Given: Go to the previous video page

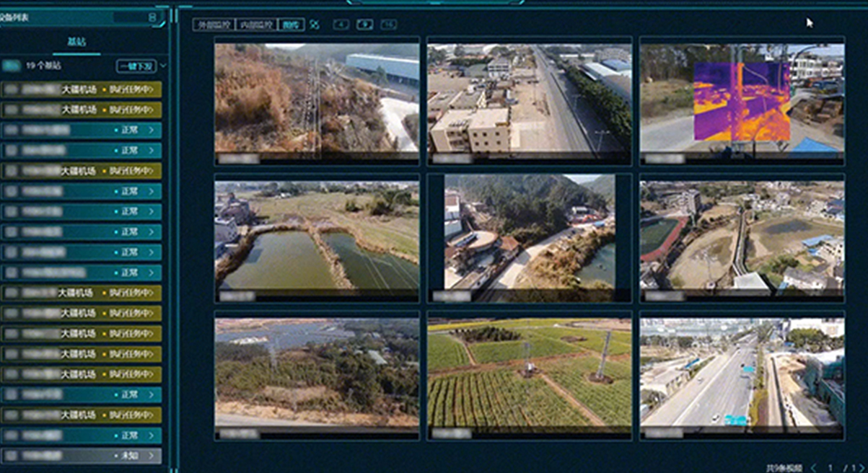Looking at the screenshot, I should coord(814,467).
